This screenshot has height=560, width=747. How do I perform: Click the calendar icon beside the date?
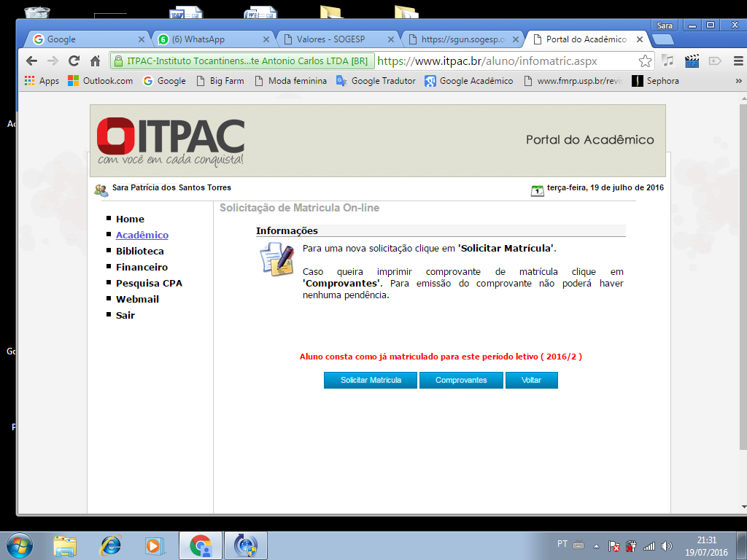(x=538, y=190)
